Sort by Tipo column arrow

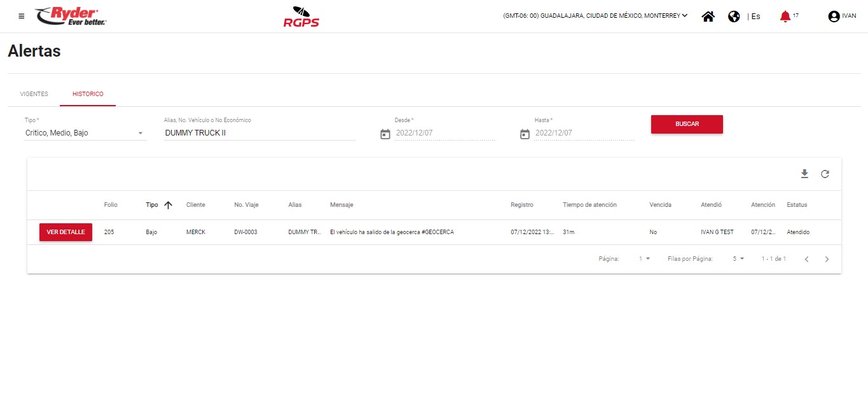pos(168,205)
